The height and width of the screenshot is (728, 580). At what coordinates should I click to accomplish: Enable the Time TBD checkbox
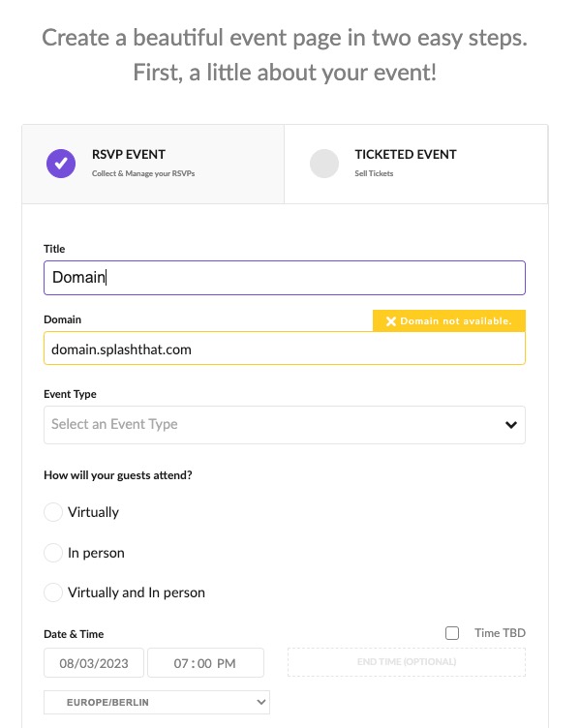click(452, 633)
